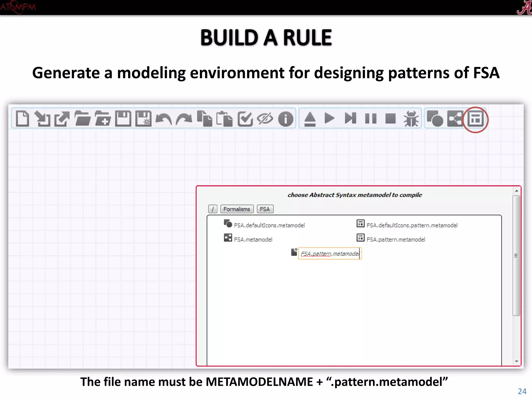Pause the transformation
The image size is (532, 399).
[x=371, y=118]
